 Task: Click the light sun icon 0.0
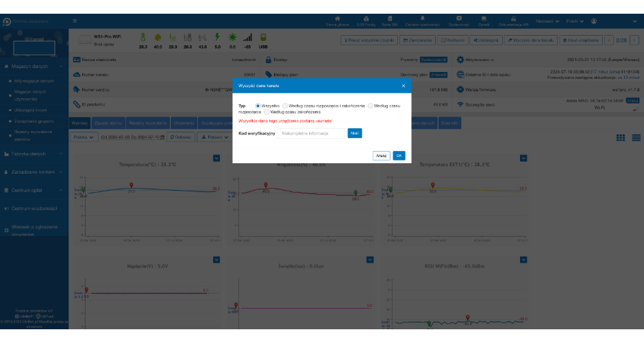point(232,38)
